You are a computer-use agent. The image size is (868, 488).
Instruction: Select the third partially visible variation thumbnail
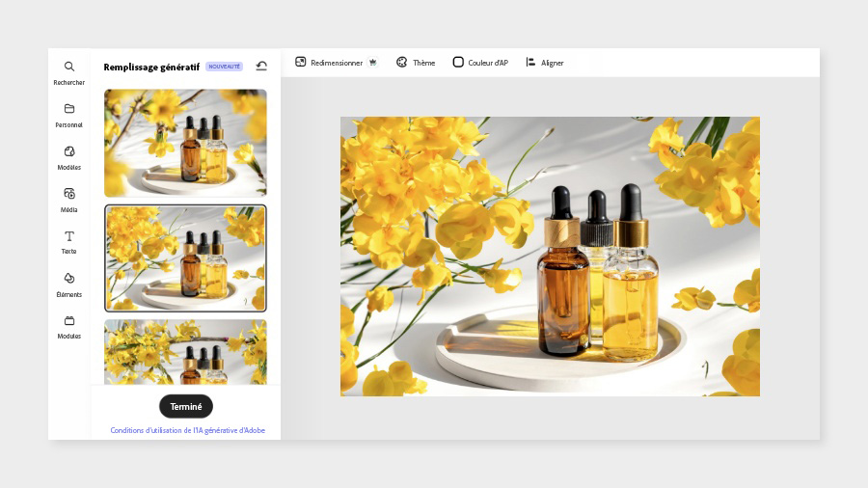(185, 352)
